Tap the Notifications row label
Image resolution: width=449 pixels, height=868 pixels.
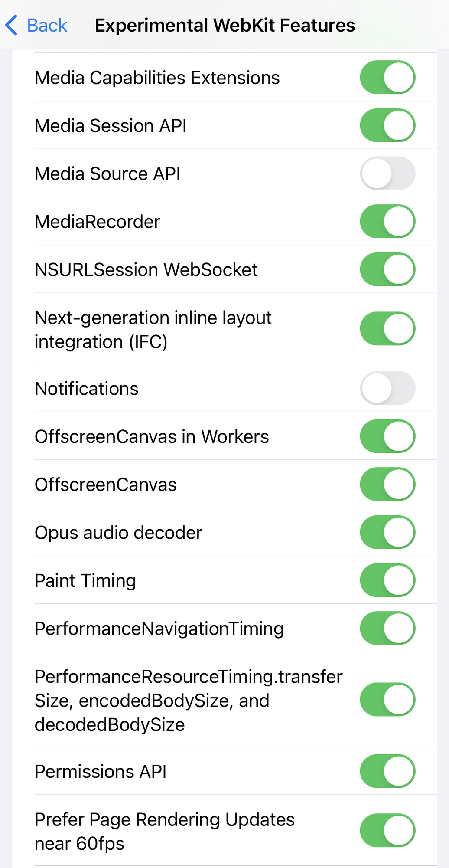(x=87, y=389)
